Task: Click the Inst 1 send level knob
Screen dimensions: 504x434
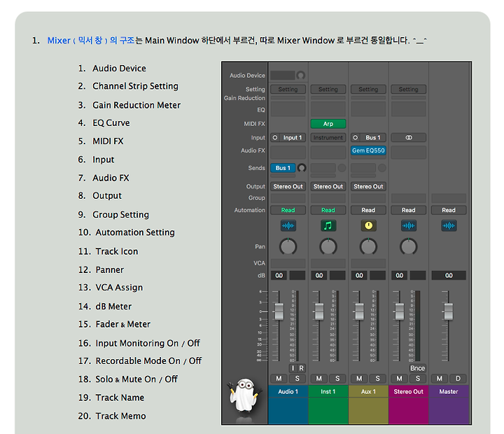Action: [x=342, y=168]
